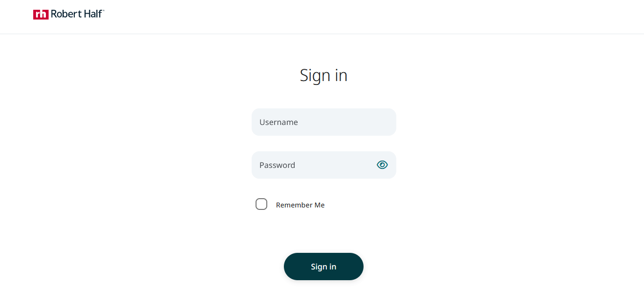The height and width of the screenshot is (288, 644).
Task: Select the Password placeholder text
Action: [x=277, y=165]
